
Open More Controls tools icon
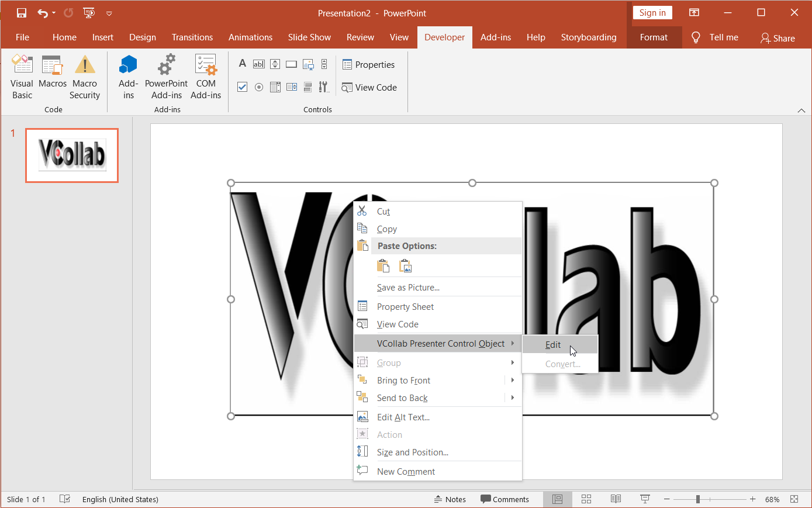[324, 87]
